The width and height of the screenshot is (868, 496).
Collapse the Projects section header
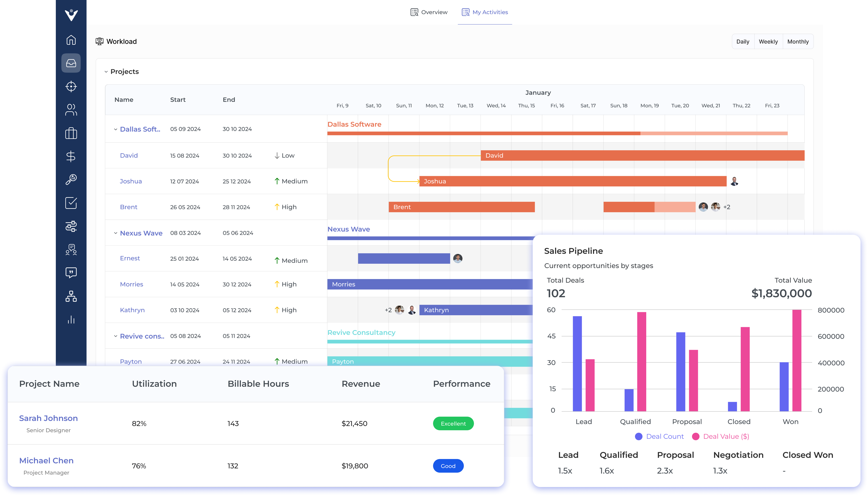(106, 71)
